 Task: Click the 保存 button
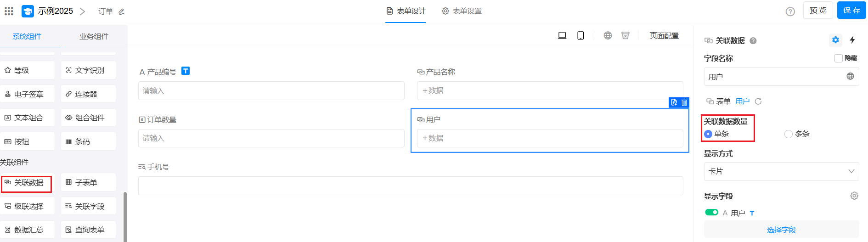[x=851, y=10]
